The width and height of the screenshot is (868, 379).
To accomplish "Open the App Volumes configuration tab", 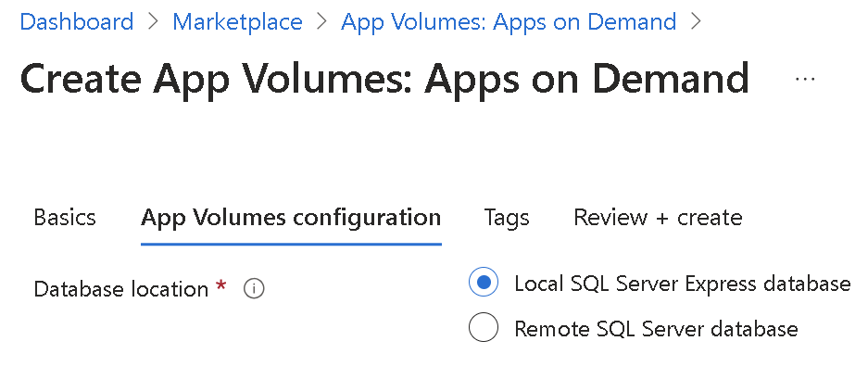I will tap(291, 218).
